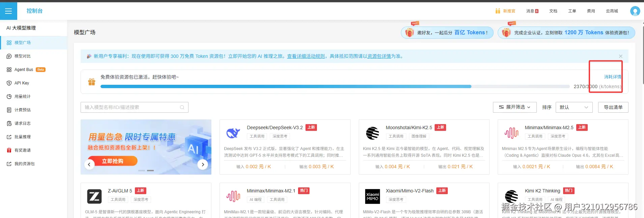Click the 模型对比 sidebar icon
This screenshot has width=644, height=218.
(x=9, y=56)
